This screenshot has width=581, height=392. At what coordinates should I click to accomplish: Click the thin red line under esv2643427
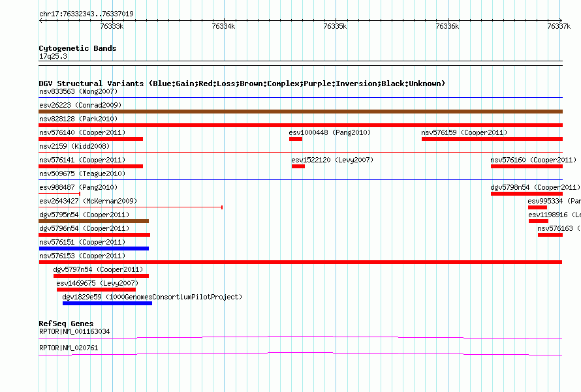pyautogui.click(x=131, y=207)
